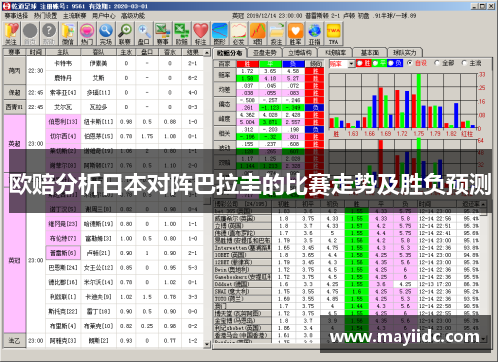
Task: Select the blue 负 radio button
Action: (391, 63)
